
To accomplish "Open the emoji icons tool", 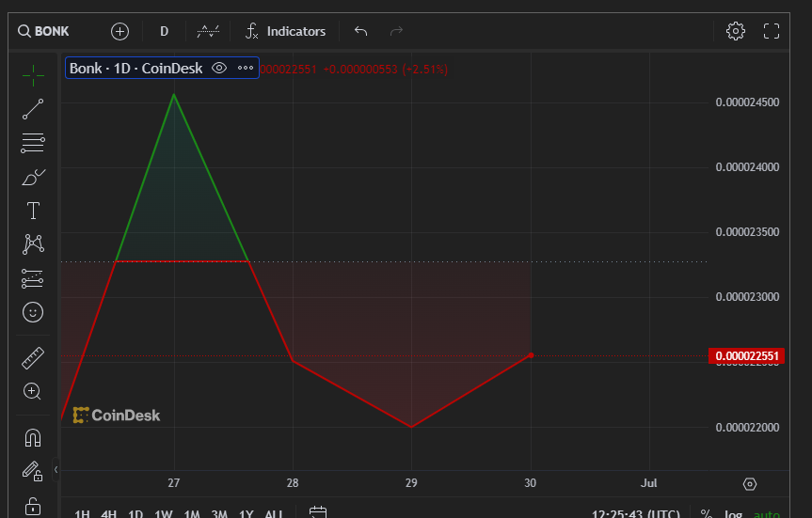I will pos(33,312).
